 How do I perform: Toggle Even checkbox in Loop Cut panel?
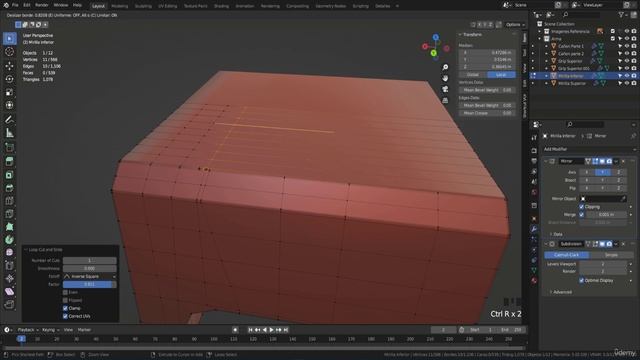[x=65, y=292]
